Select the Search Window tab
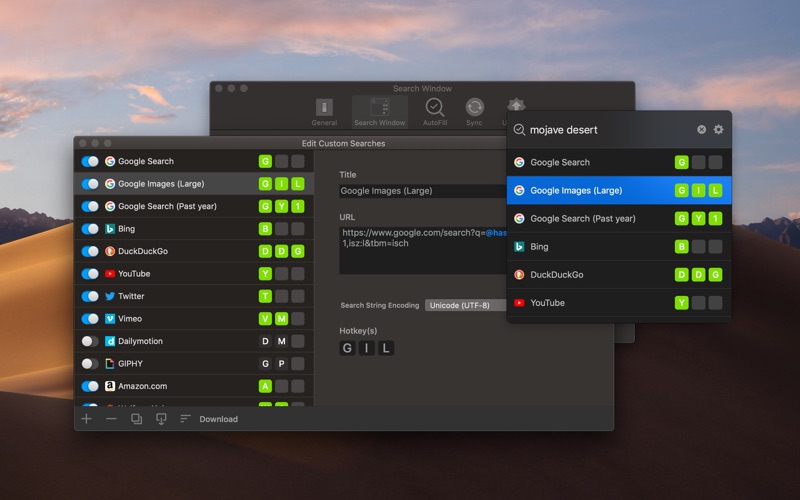Image resolution: width=800 pixels, height=500 pixels. [x=380, y=112]
